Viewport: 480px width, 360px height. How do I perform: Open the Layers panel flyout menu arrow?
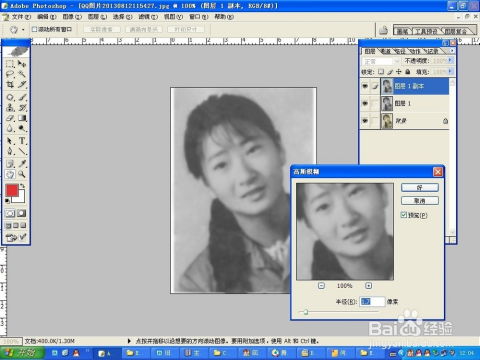(x=452, y=51)
